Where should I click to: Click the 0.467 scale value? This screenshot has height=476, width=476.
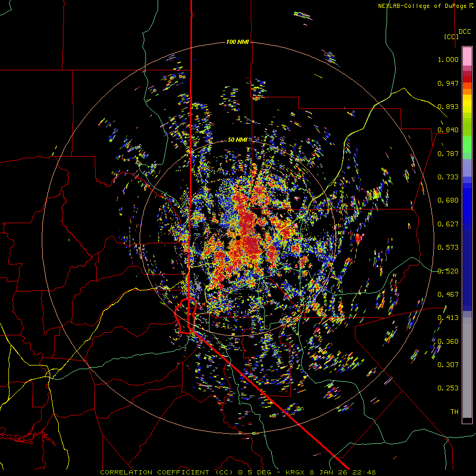(x=448, y=295)
